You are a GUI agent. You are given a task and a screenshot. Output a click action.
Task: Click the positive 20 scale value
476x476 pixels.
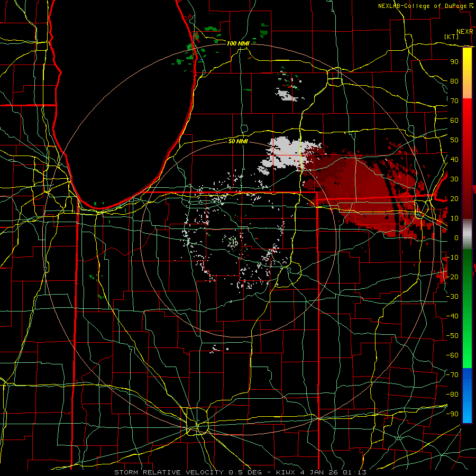454,198
